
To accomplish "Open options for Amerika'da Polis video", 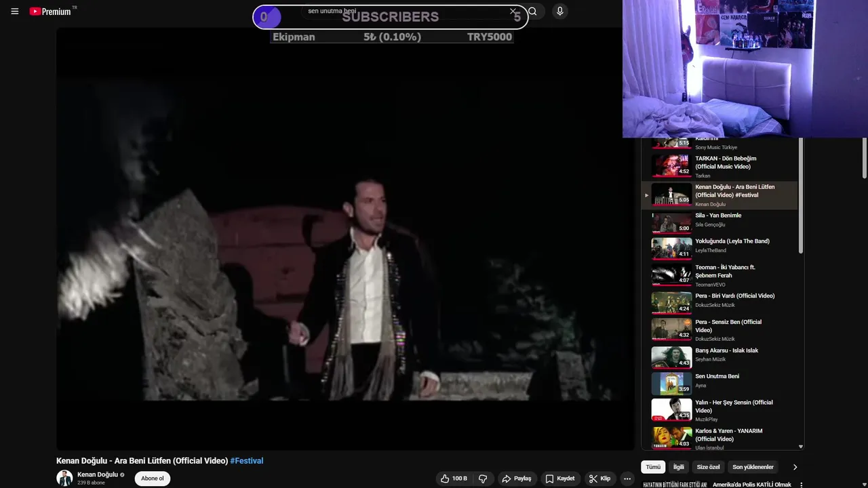I will [801, 485].
